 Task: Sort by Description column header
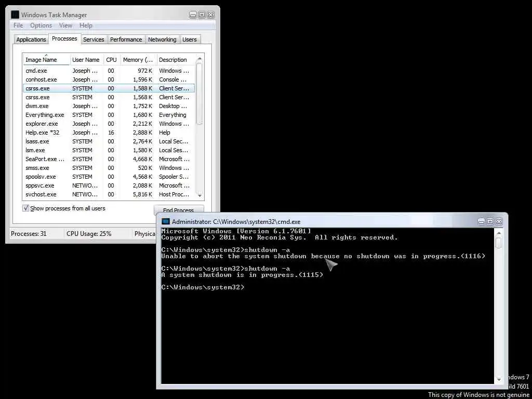176,59
